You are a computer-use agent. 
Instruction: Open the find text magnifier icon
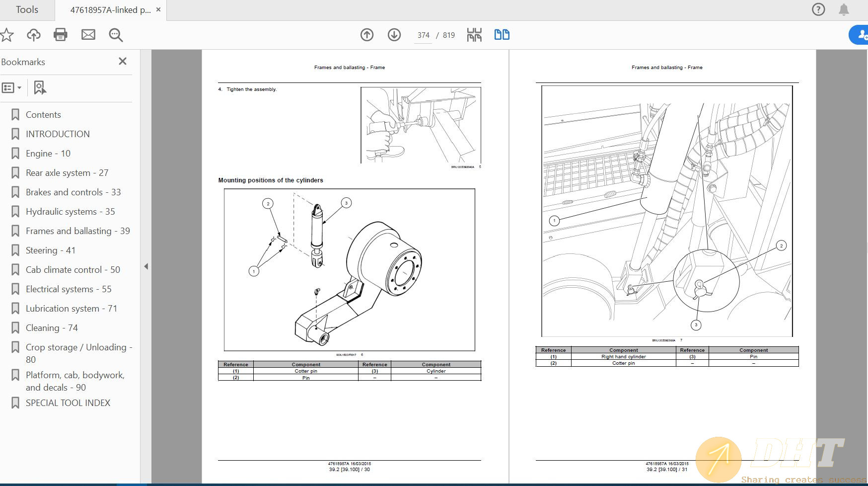pos(116,35)
